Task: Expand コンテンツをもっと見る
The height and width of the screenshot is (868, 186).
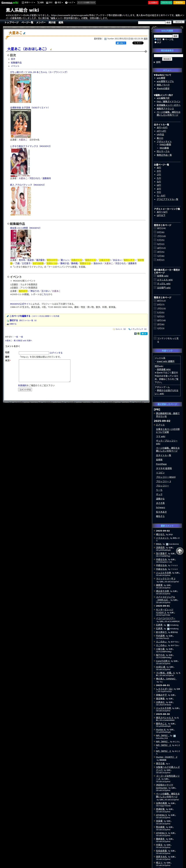Action: pyautogui.click(x=155, y=338)
